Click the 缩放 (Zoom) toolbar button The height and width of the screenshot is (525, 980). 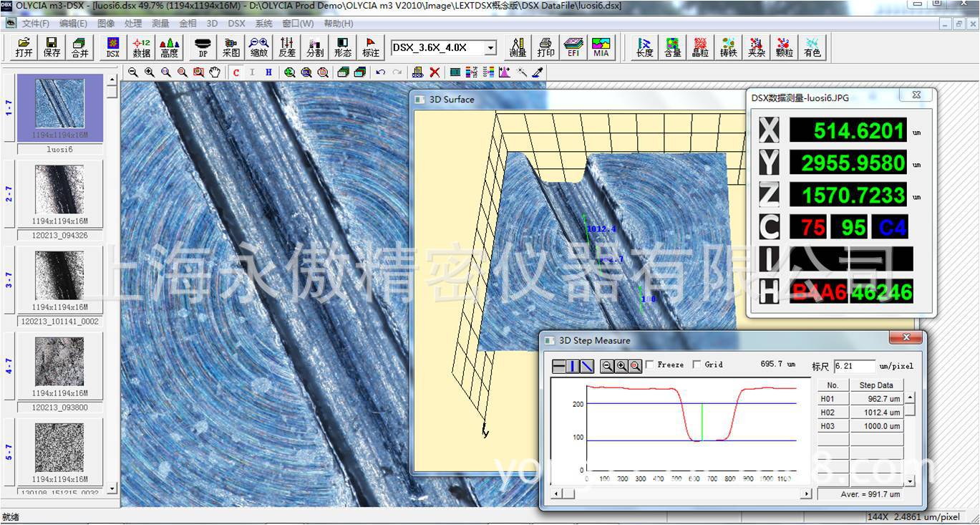(x=258, y=47)
